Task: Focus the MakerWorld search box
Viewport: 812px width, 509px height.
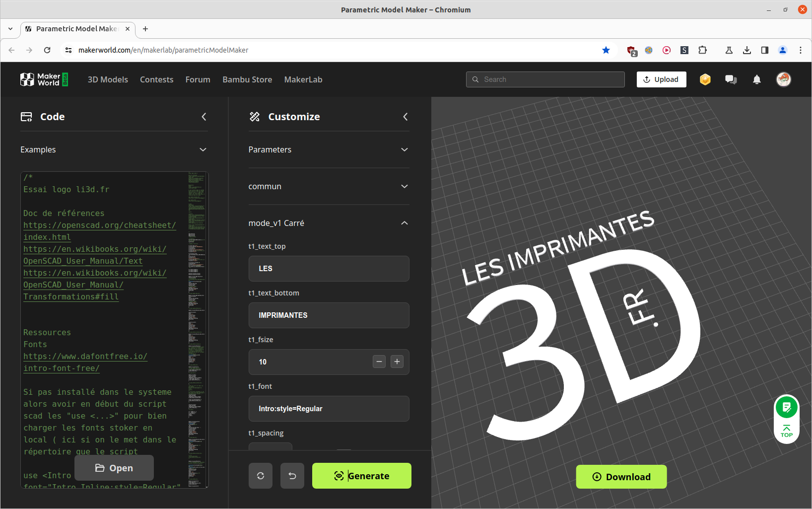Action: [545, 79]
